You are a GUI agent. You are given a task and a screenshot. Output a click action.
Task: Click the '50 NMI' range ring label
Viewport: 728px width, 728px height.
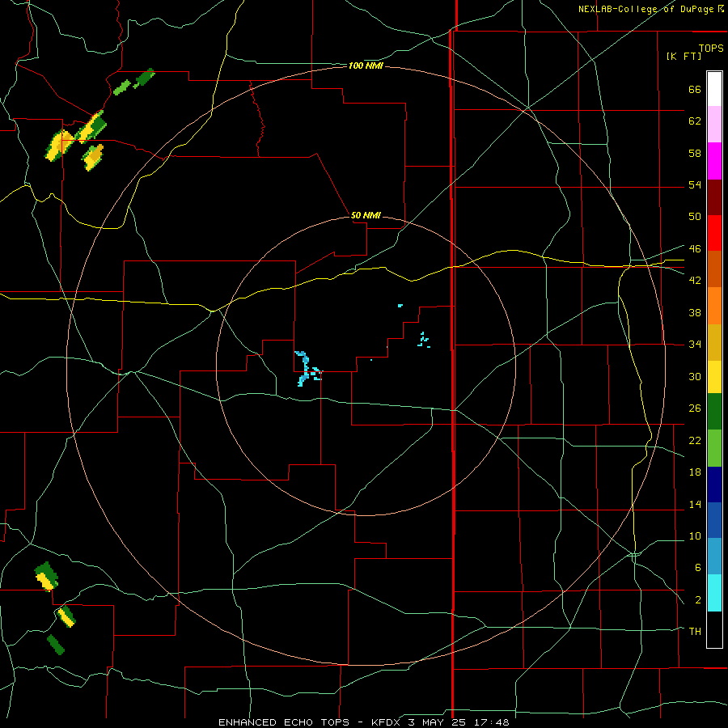pyautogui.click(x=366, y=215)
